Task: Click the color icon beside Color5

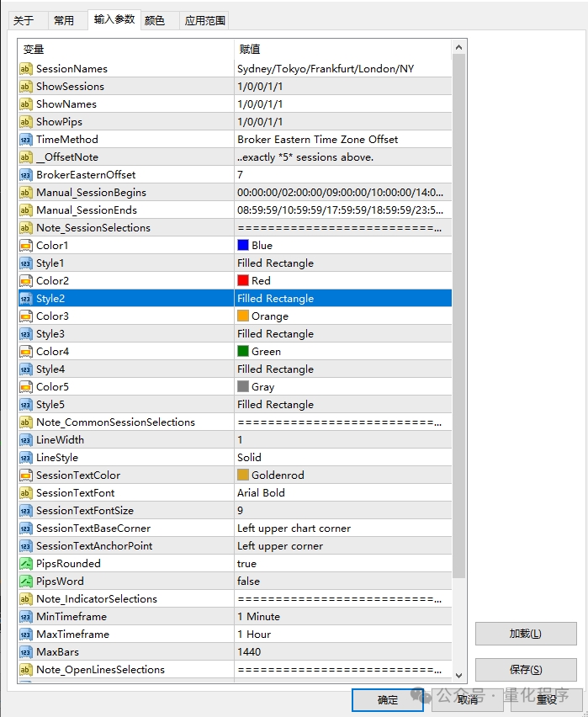Action: (25, 387)
